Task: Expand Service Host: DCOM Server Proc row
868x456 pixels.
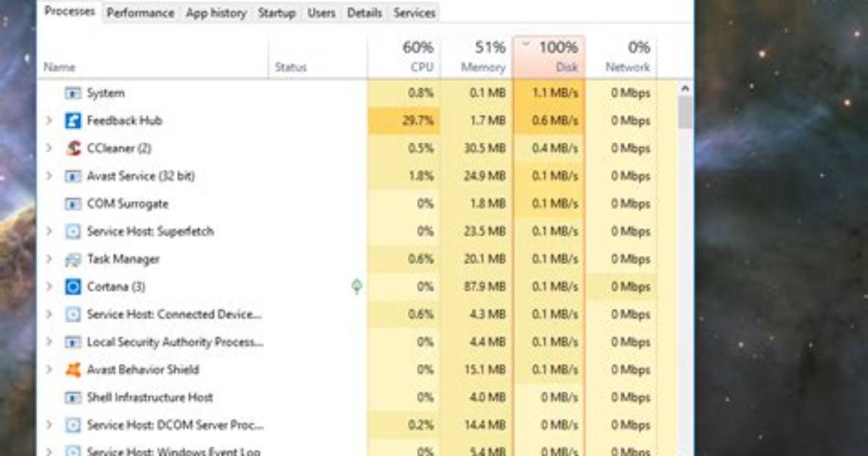Action: click(x=49, y=425)
